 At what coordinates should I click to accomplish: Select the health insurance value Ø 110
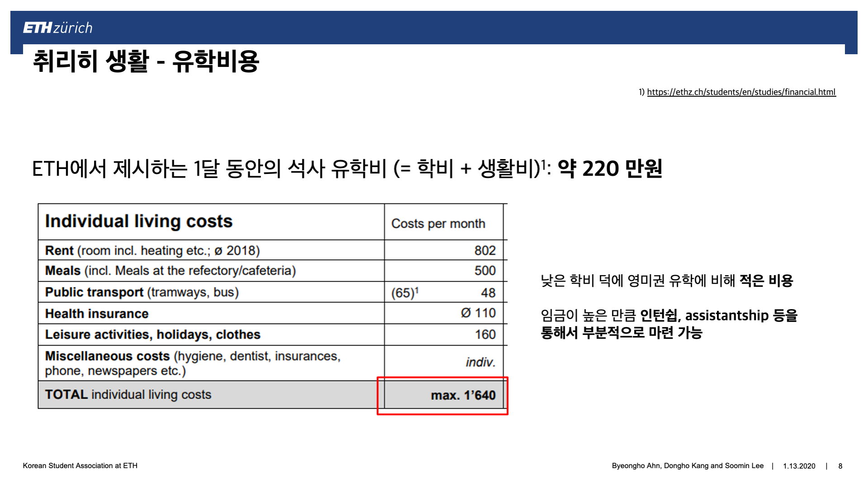click(x=478, y=313)
